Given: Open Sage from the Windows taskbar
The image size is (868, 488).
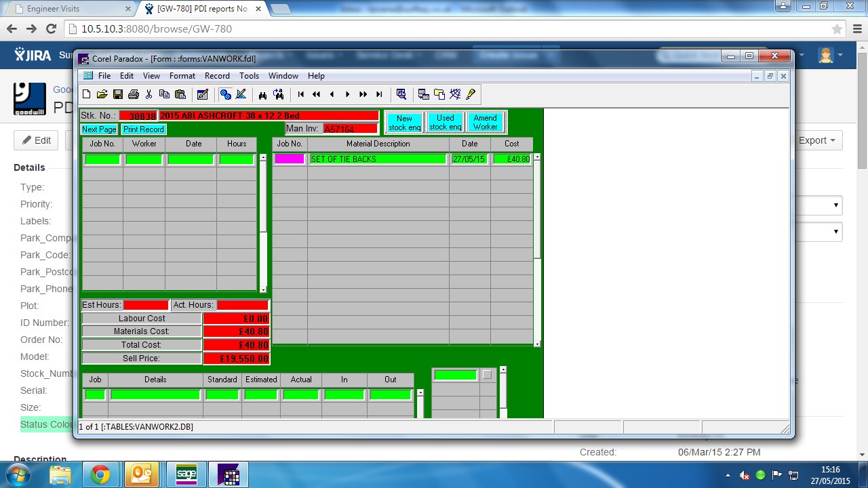Looking at the screenshot, I should coord(186,475).
